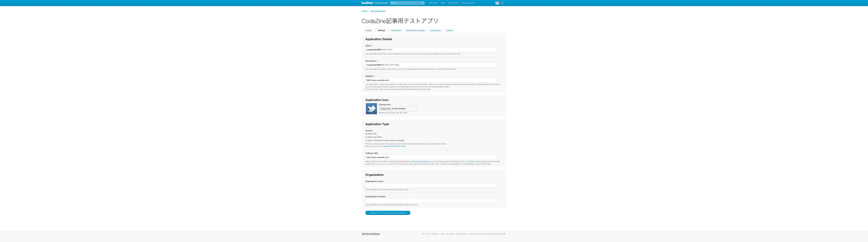The height and width of the screenshot is (242, 868).
Task: Click the knj77 username link
Action: coord(502,3)
